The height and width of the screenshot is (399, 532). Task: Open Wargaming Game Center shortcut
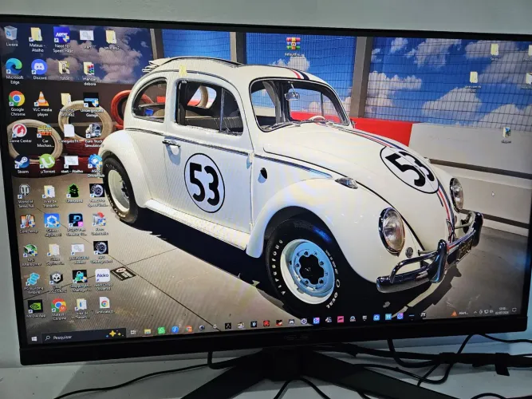[20, 132]
